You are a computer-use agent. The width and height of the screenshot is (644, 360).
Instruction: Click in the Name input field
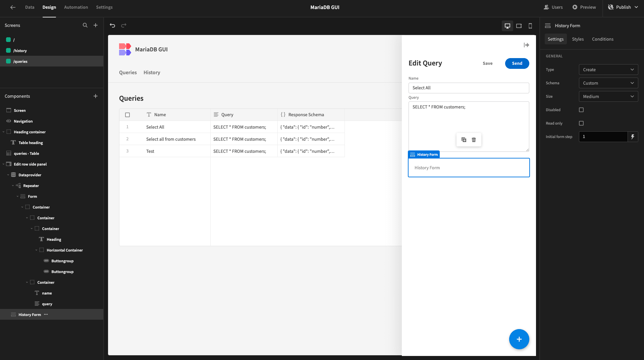pyautogui.click(x=469, y=88)
